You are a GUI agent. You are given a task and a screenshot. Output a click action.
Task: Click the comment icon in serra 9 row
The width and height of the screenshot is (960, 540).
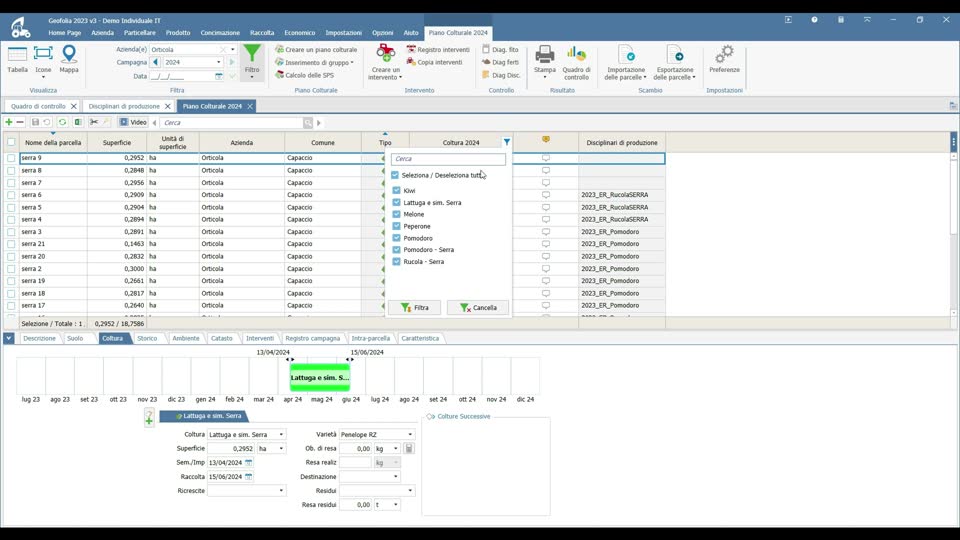546,158
